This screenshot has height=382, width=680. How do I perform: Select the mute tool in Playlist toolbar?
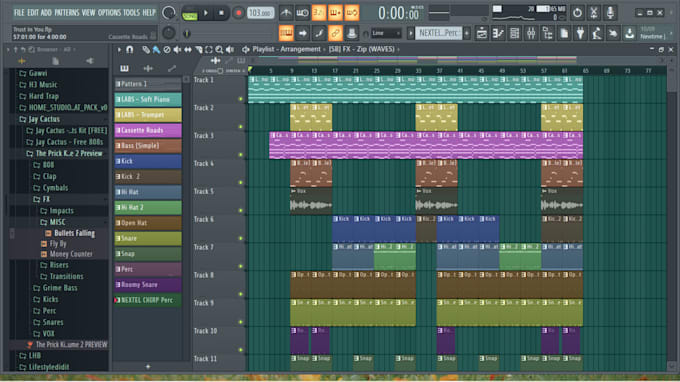tap(177, 49)
